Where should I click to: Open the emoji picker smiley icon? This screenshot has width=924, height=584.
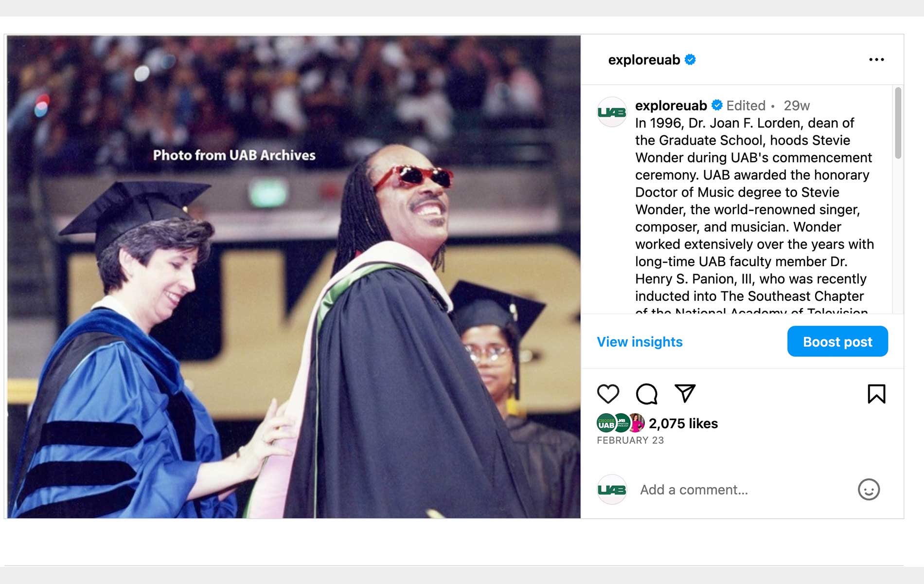869,490
